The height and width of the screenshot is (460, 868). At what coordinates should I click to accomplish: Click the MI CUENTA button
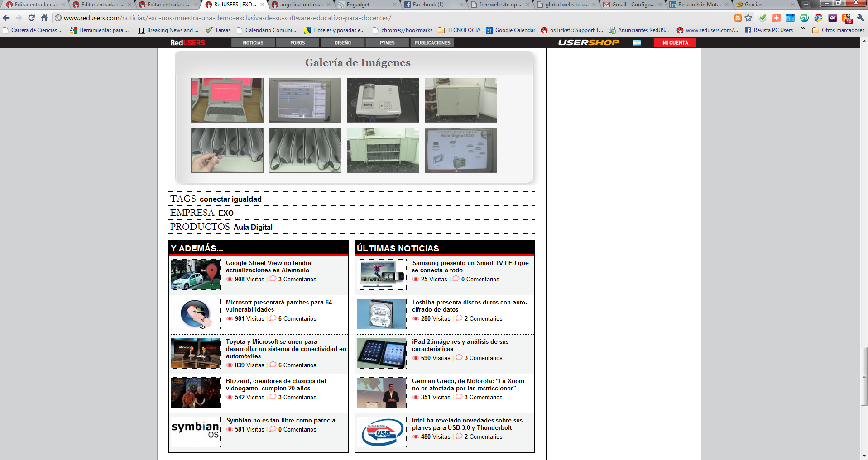675,43
